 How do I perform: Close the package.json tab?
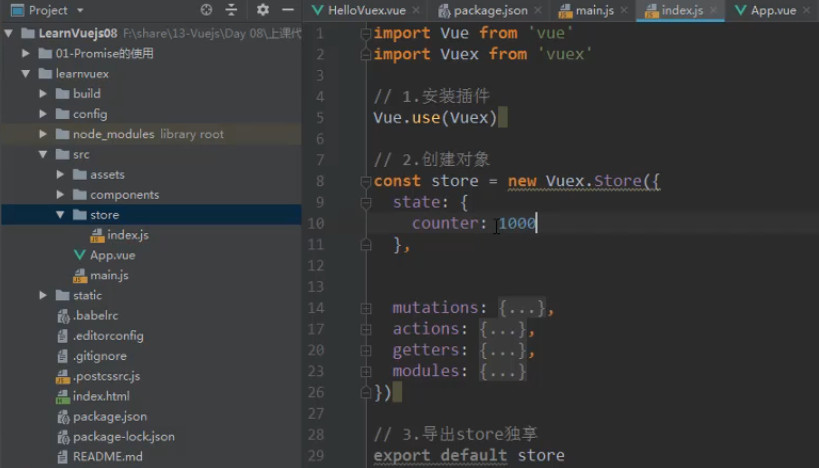click(x=538, y=10)
